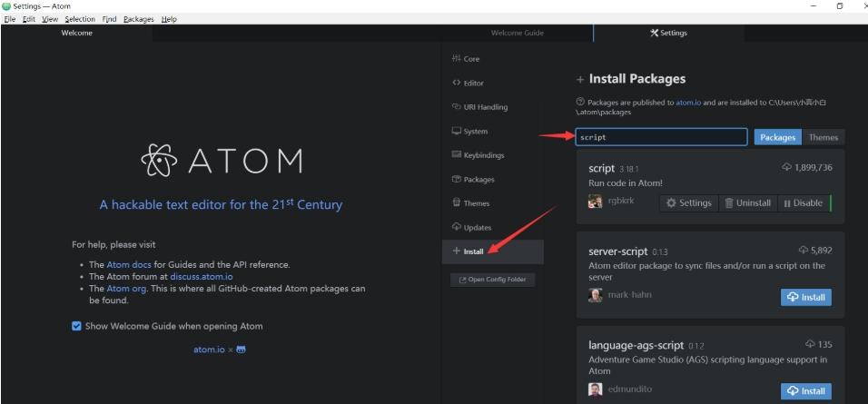The height and width of the screenshot is (404, 868).
Task: Open the Core settings section
Action: 466,59
